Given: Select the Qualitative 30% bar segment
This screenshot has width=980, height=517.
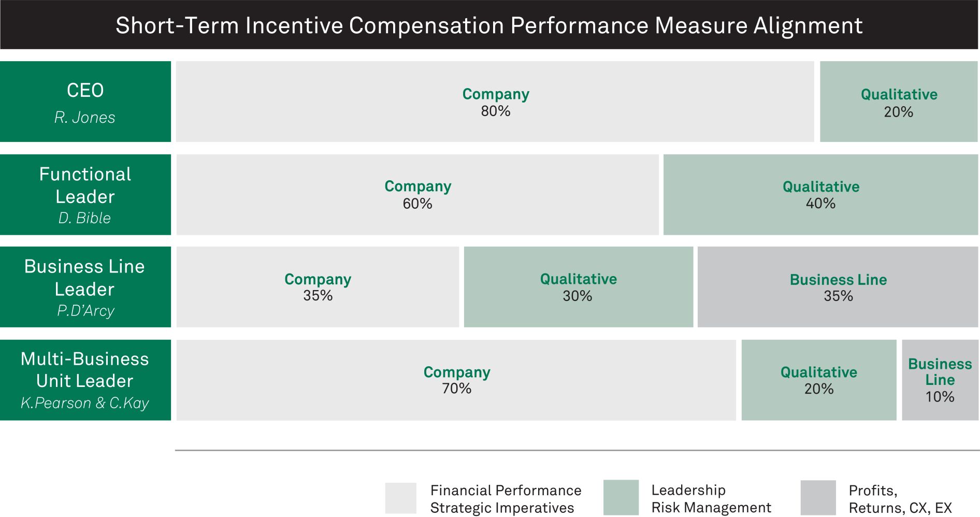Looking at the screenshot, I should pyautogui.click(x=578, y=287).
